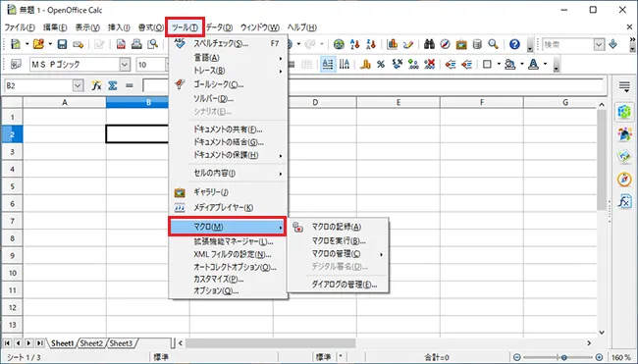Toggle top-to-bottom text direction button
Screen dimensions: 638x364
[345, 64]
